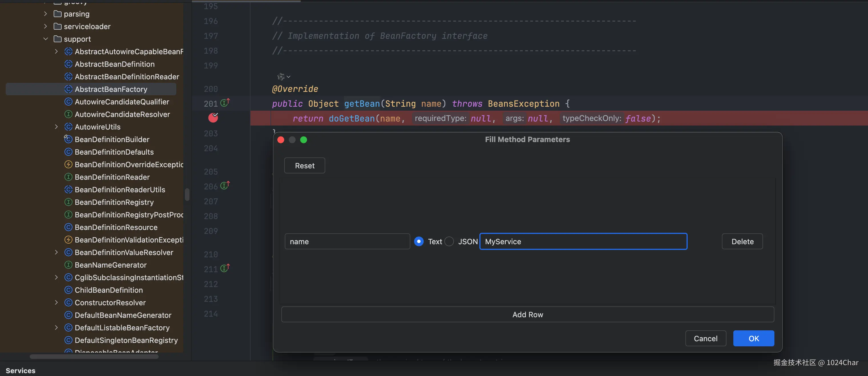Click the implements gutter icon on line 211
Image resolution: width=868 pixels, height=376 pixels.
point(225,268)
